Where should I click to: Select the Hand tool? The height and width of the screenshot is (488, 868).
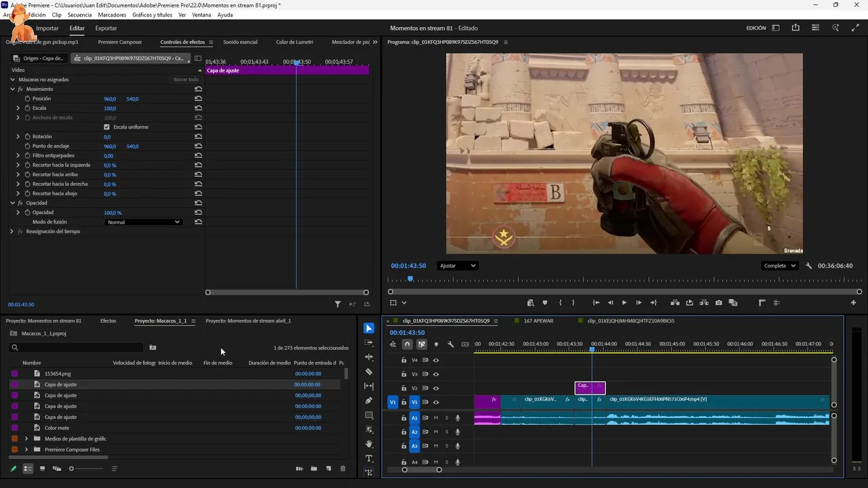[369, 444]
